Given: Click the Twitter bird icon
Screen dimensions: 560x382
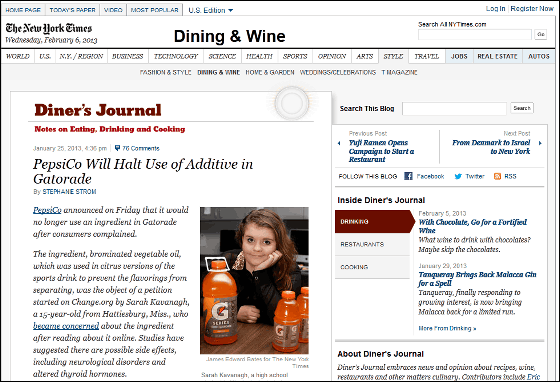Looking at the screenshot, I should [x=458, y=176].
